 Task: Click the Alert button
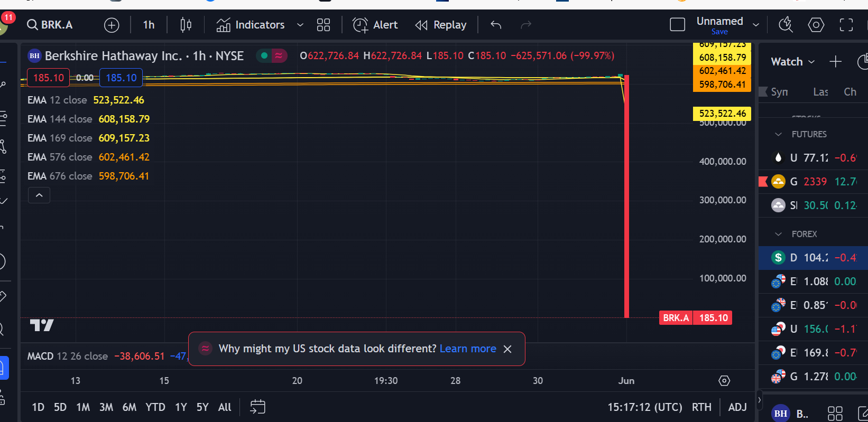375,25
